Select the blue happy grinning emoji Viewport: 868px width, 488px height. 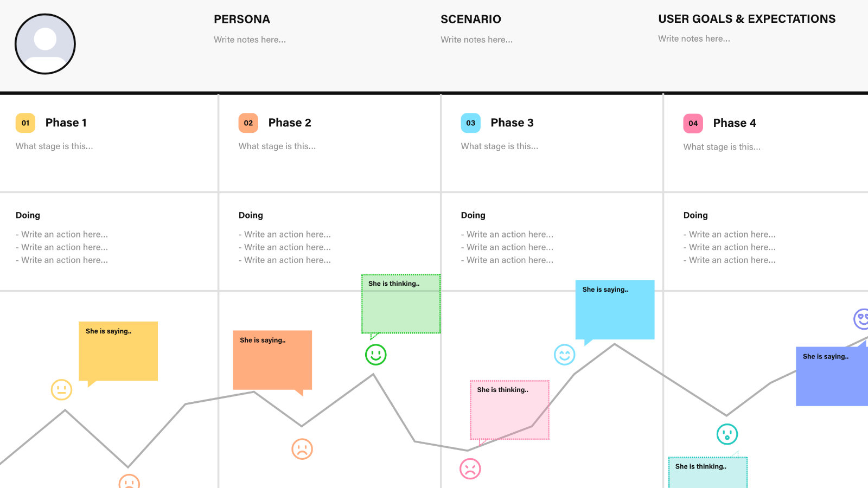tap(564, 355)
